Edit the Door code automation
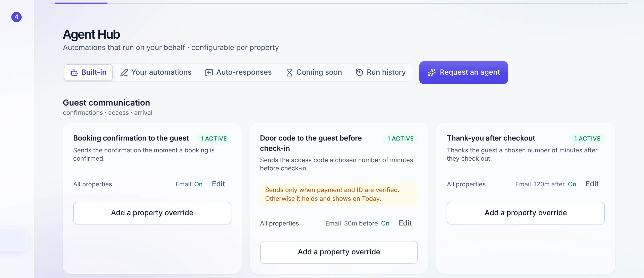644x278 pixels. (405, 223)
